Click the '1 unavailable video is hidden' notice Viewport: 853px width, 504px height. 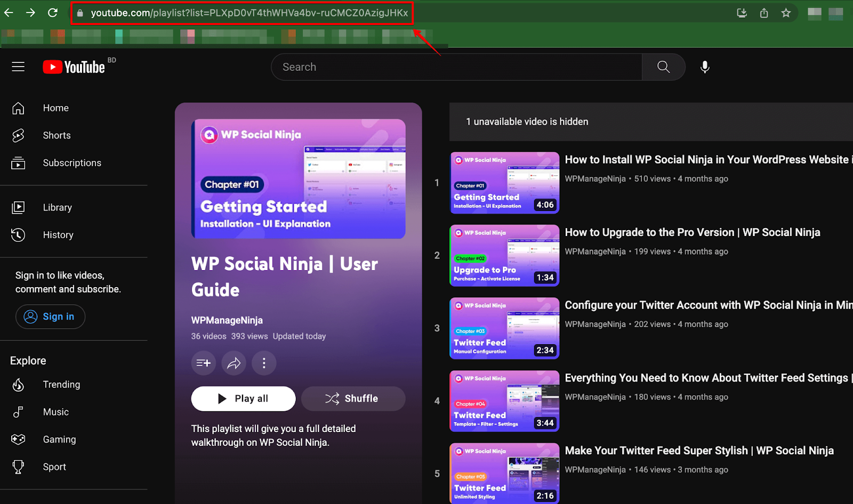[527, 122]
